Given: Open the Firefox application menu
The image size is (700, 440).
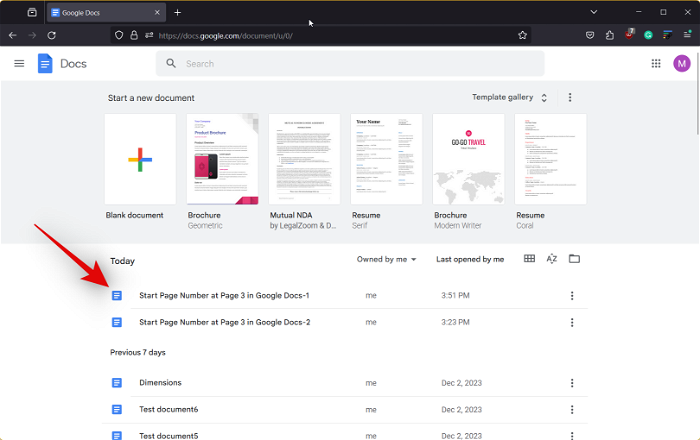Looking at the screenshot, I should point(687,35).
